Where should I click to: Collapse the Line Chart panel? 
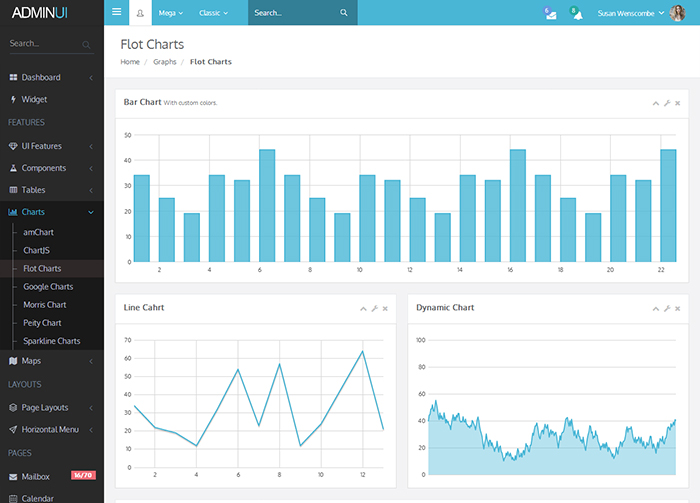[364, 308]
